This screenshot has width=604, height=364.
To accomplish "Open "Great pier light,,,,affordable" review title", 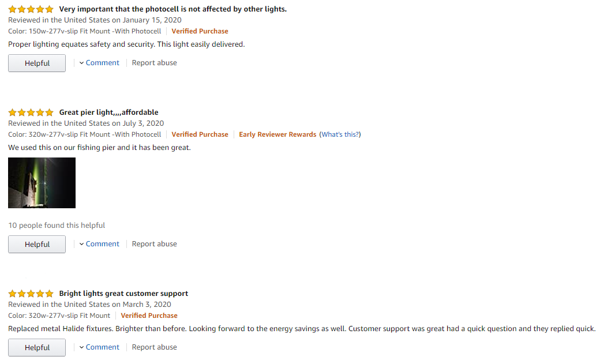I will click(108, 112).
